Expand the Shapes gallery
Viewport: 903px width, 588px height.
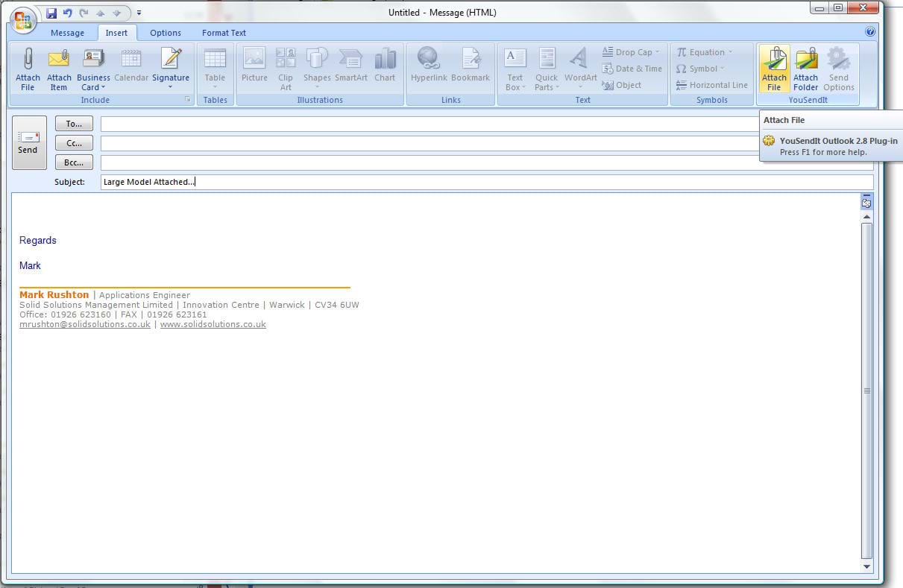click(x=317, y=67)
